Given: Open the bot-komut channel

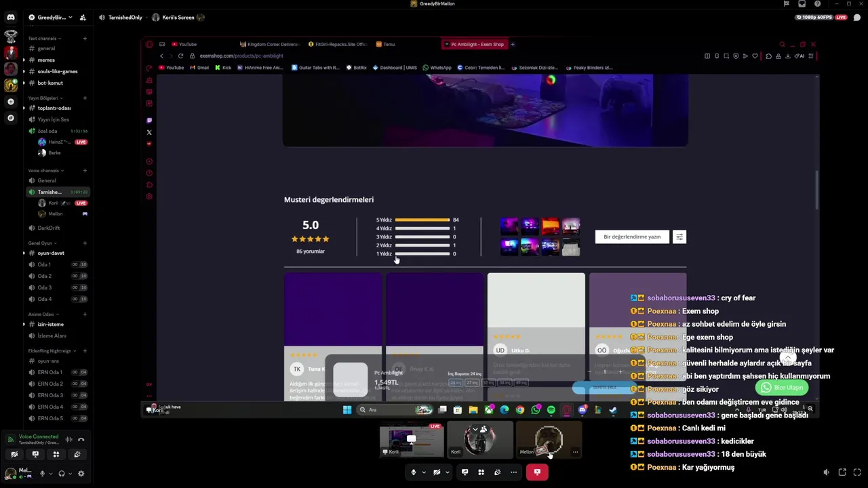Looking at the screenshot, I should (x=57, y=83).
